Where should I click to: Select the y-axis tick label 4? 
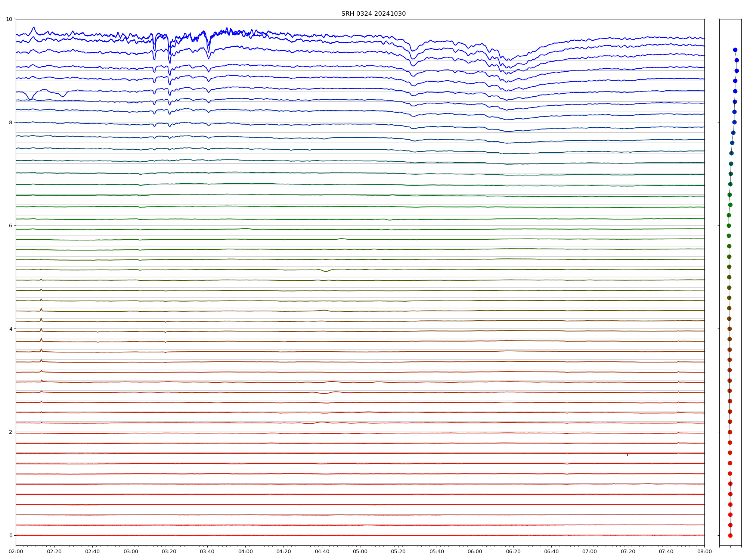[11, 329]
